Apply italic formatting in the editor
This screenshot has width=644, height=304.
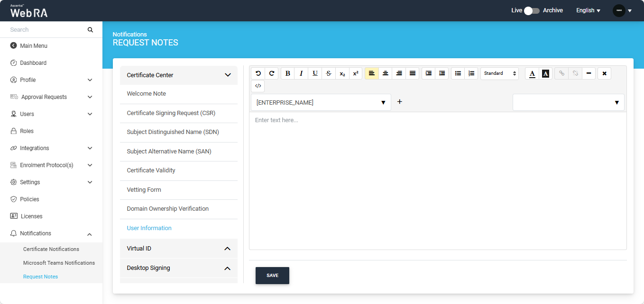click(x=301, y=73)
